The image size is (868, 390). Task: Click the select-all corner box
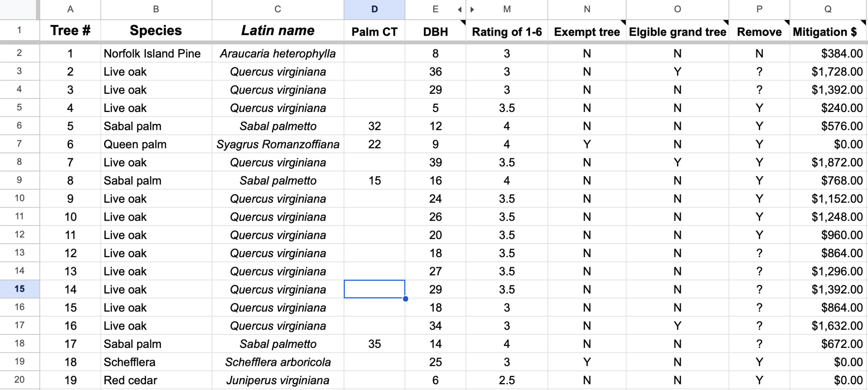(x=19, y=9)
